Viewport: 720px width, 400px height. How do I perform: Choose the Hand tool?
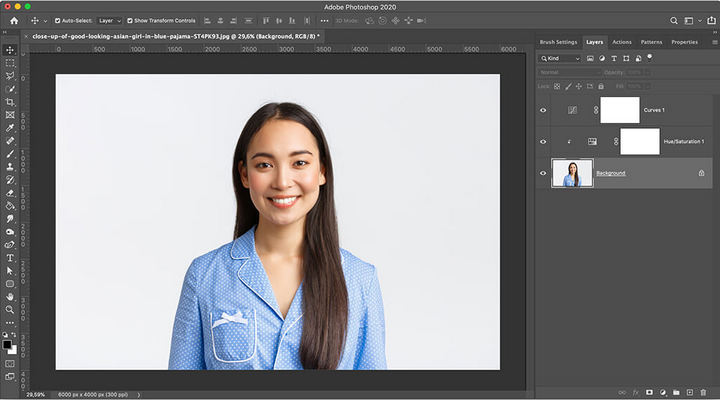(x=10, y=296)
